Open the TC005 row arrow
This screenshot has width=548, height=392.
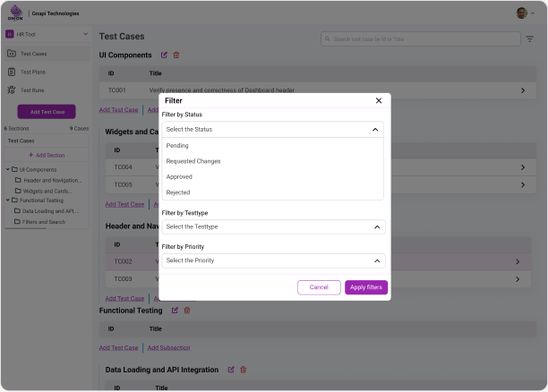coord(523,185)
